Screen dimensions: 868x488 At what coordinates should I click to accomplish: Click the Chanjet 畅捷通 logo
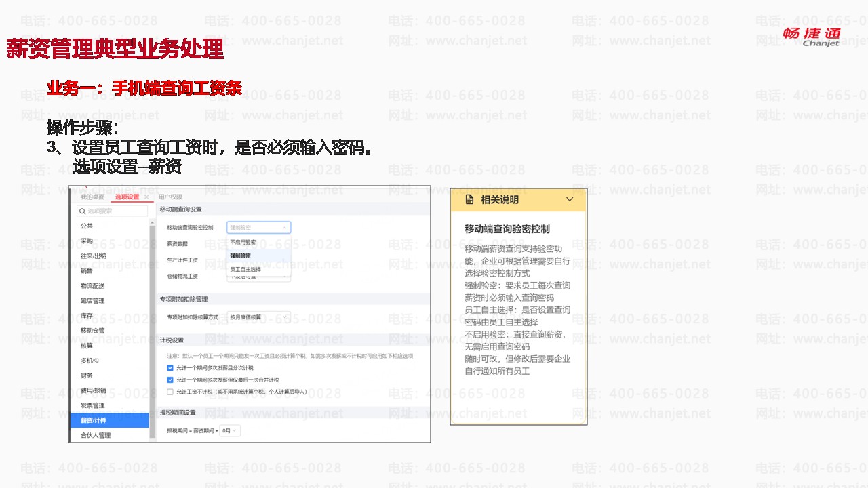coord(811,37)
